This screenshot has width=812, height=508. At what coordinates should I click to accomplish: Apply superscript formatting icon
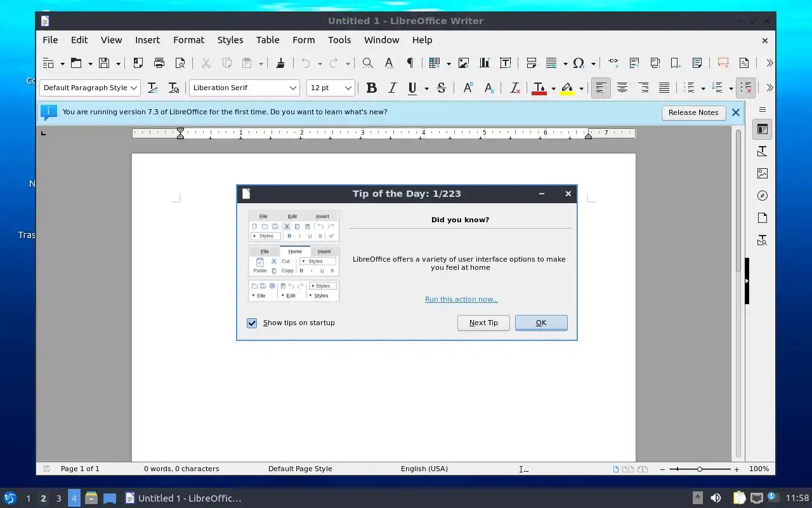468,88
